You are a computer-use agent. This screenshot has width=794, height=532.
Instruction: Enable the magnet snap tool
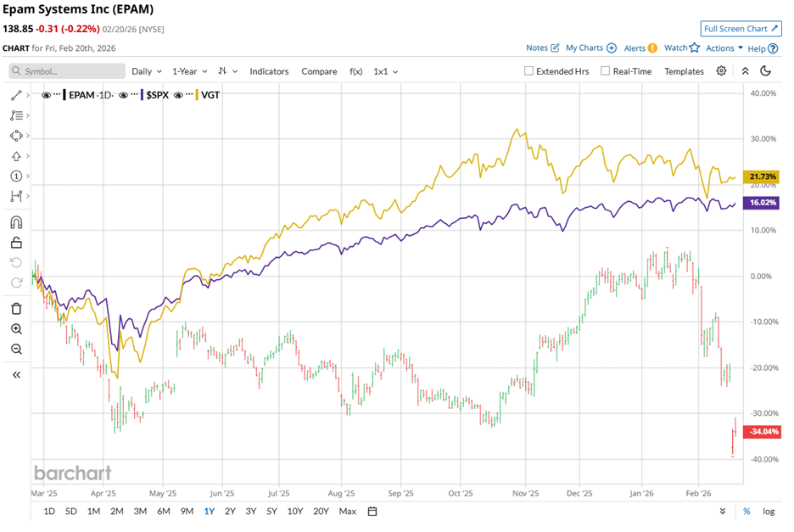point(17,221)
